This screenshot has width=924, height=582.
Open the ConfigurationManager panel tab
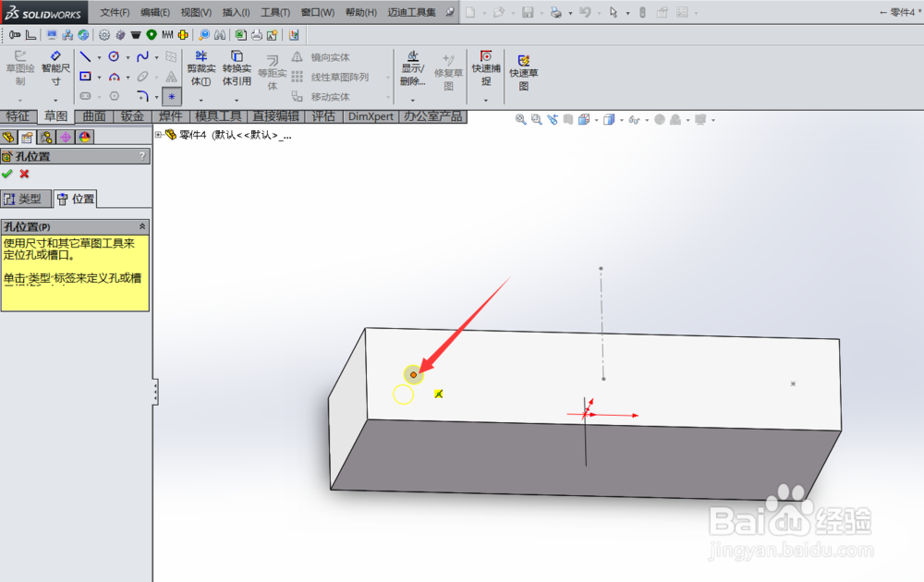pyautogui.click(x=46, y=138)
